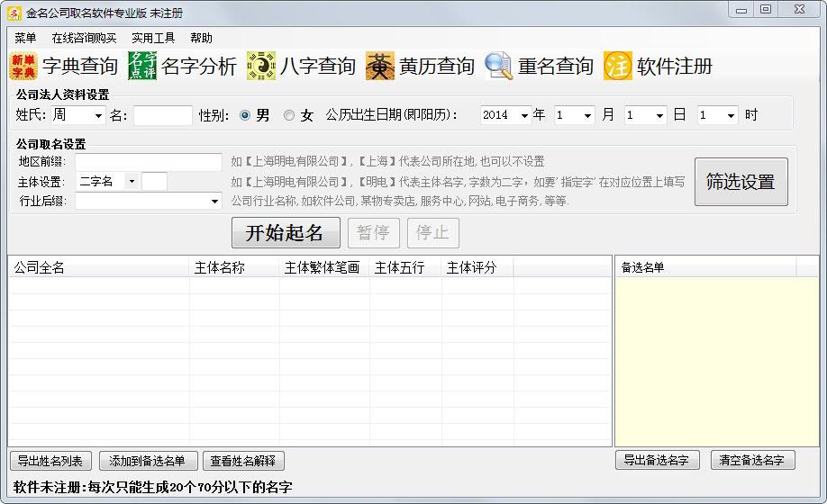
Task: Click the app icon in title bar
Action: (x=14, y=13)
